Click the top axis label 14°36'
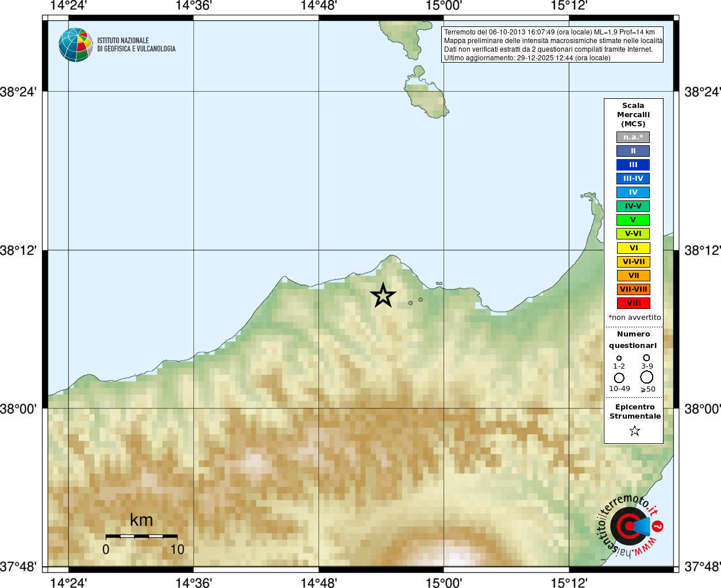This screenshot has height=588, width=721. pos(194,6)
